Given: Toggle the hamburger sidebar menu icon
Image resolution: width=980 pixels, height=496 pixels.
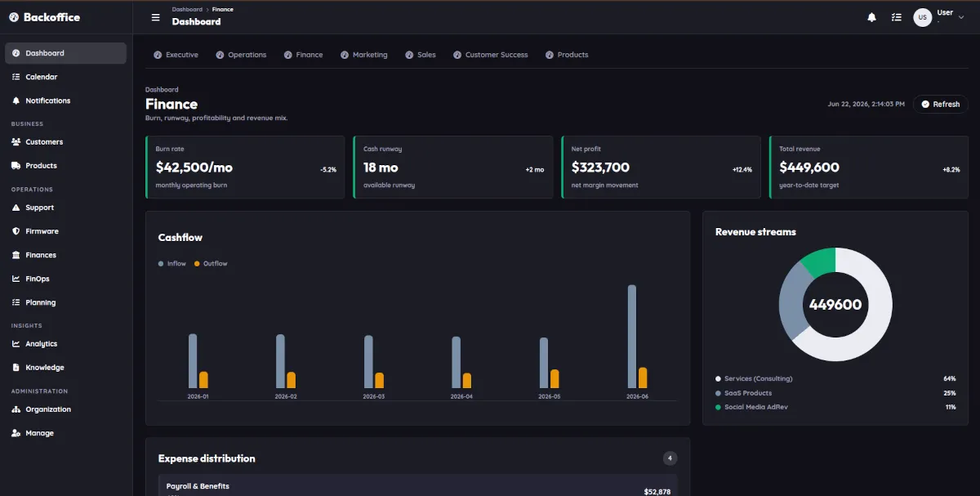Looking at the screenshot, I should [x=156, y=17].
